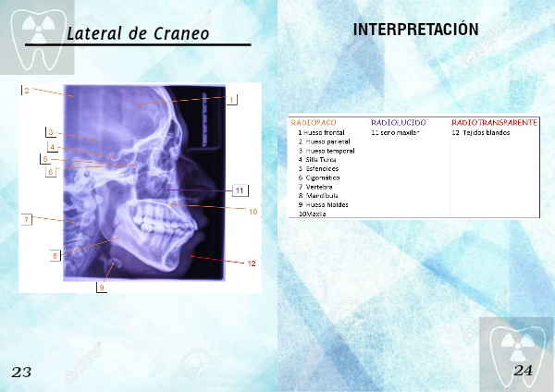Click the tooth radiation logo at bottom-right
The height and width of the screenshot is (392, 555).
click(x=516, y=353)
